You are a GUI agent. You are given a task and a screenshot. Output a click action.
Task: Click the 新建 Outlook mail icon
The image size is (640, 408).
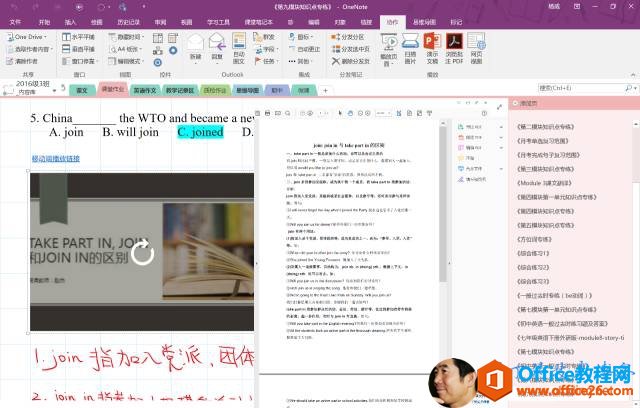click(195, 45)
